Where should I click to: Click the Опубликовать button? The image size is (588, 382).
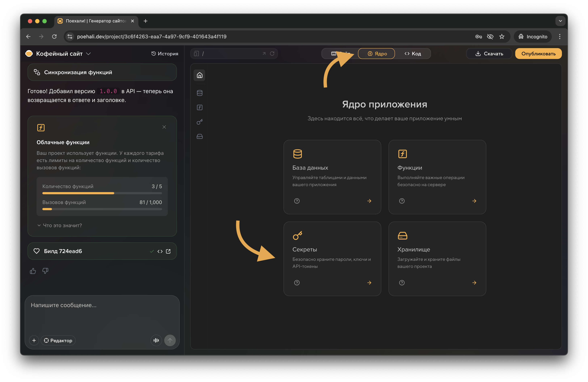(x=538, y=54)
